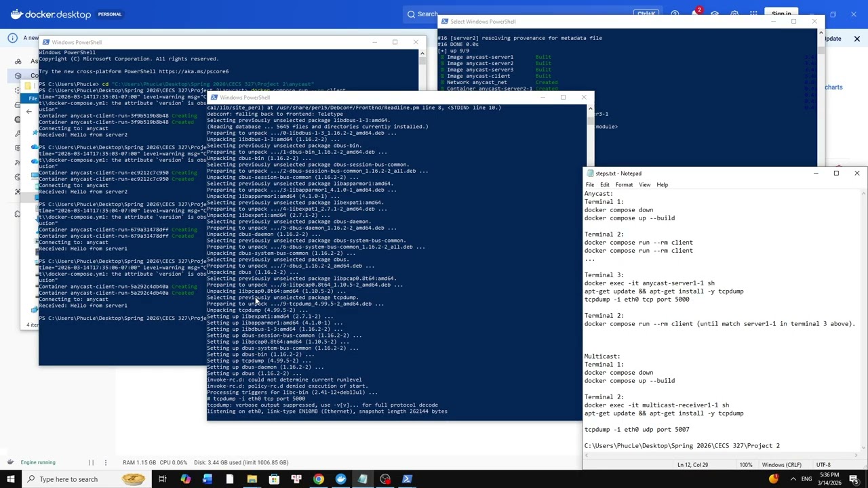This screenshot has width=868, height=488.
Task: Click 'docker exec -it anycast-server1-1 sh' line
Action: click(649, 283)
